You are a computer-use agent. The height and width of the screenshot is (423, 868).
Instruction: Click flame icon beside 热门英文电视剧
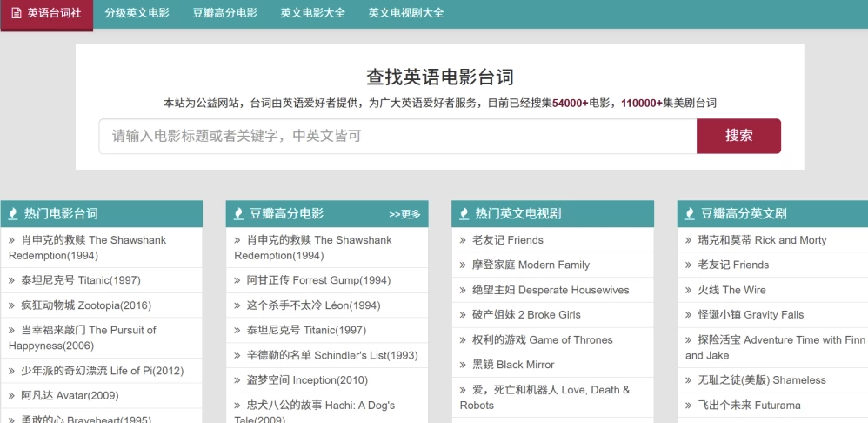464,214
